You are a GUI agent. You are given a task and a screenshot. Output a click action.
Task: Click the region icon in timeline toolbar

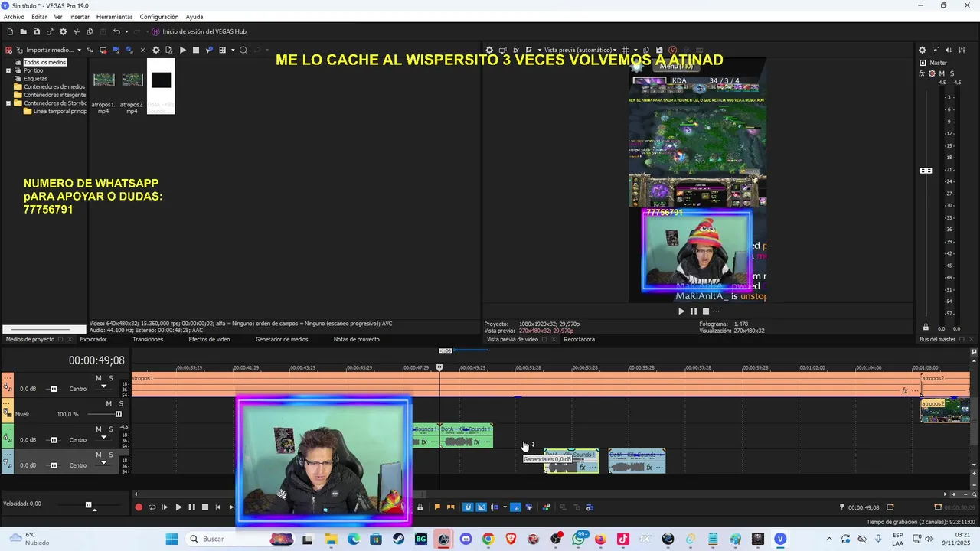click(450, 507)
